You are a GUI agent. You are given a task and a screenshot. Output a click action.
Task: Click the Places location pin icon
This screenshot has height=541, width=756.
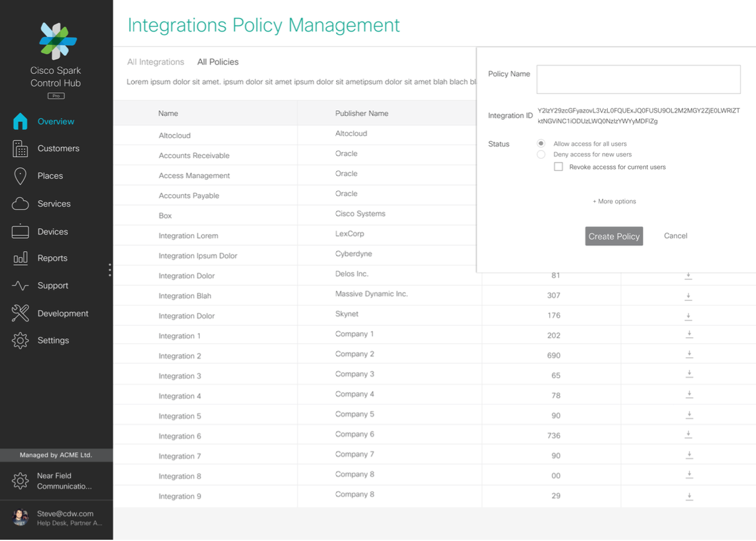tap(20, 176)
